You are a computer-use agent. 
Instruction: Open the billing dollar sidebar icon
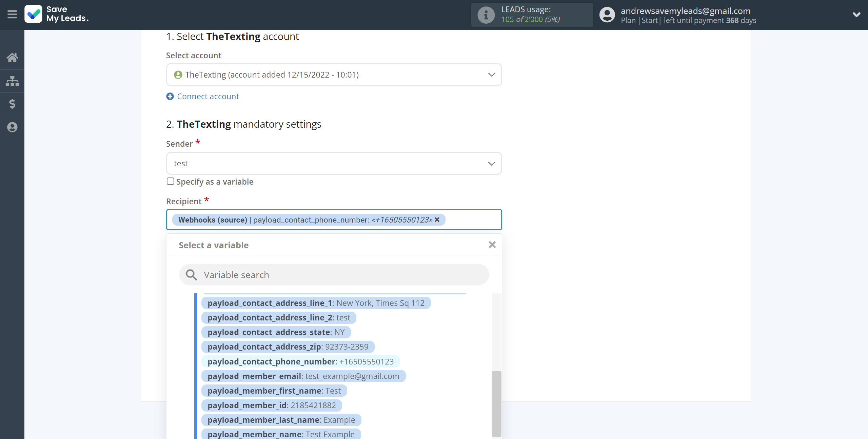point(12,104)
